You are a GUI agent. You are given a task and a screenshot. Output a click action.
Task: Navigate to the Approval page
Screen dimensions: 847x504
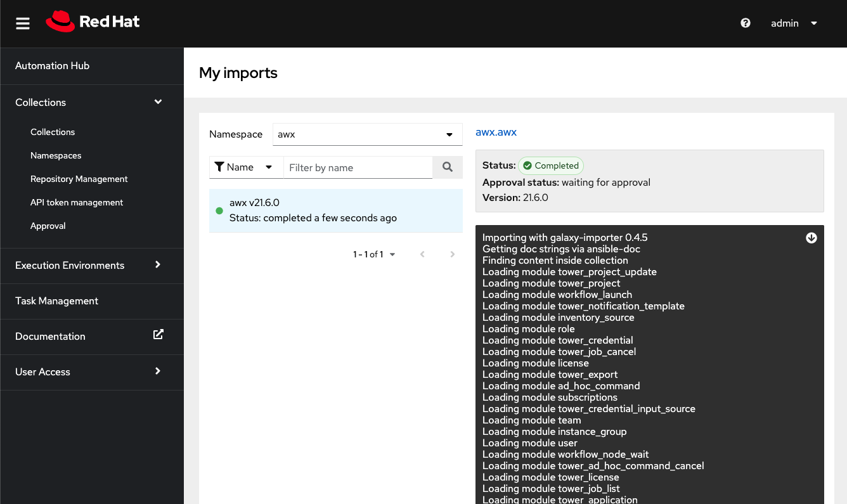click(x=48, y=226)
